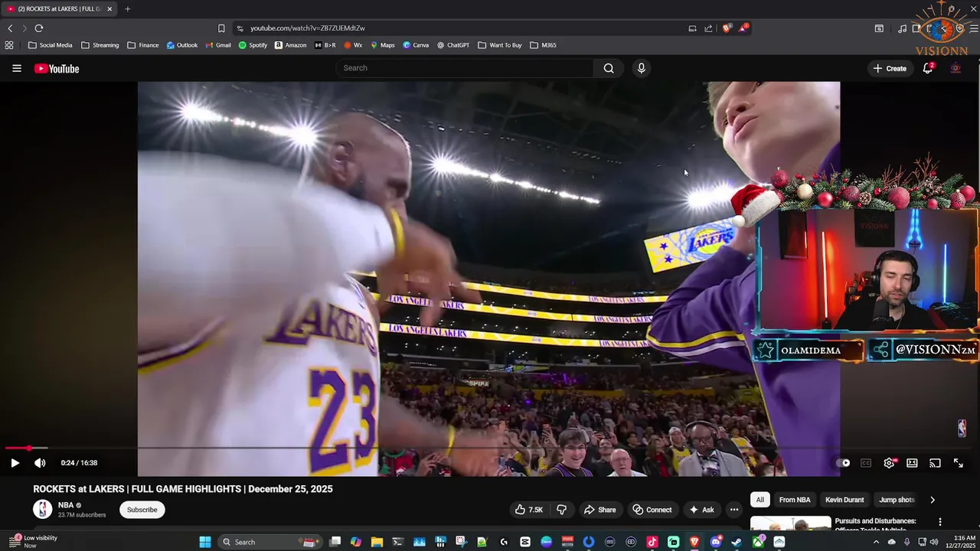This screenshot has height=551, width=980.
Task: Open the apps grid icon in bookmarks bar
Action: pyautogui.click(x=9, y=45)
